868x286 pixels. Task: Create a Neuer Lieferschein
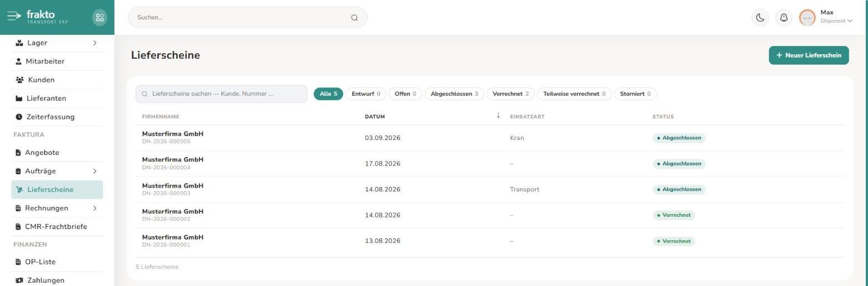click(808, 55)
